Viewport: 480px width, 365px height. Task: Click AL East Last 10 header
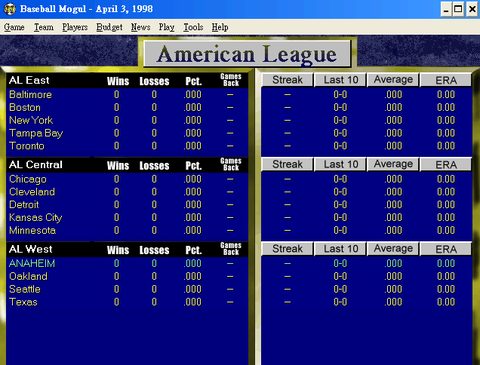[x=341, y=80]
